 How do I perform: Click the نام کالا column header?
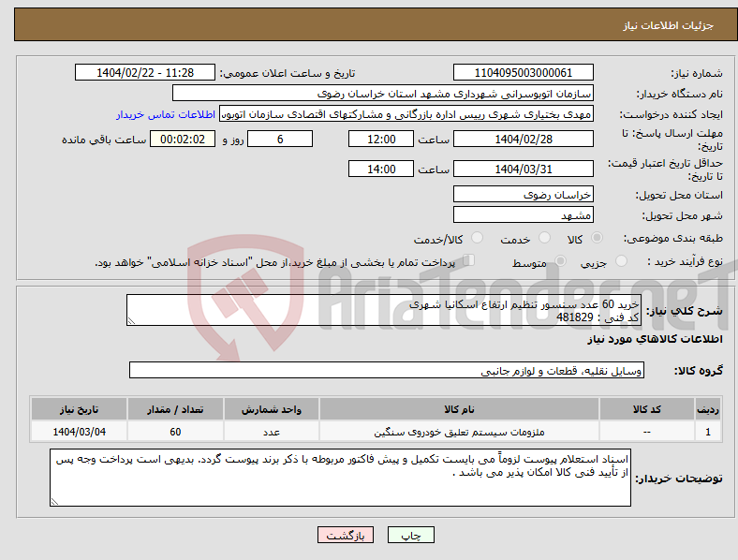[x=459, y=409]
